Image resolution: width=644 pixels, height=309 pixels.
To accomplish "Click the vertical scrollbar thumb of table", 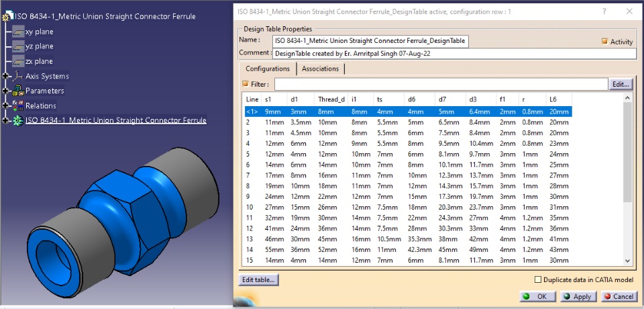I will click(x=628, y=152).
